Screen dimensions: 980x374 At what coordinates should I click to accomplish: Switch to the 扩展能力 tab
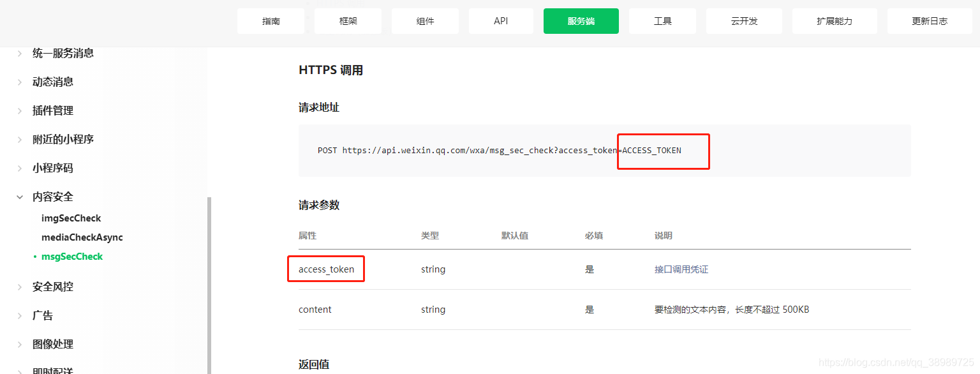[x=834, y=20]
